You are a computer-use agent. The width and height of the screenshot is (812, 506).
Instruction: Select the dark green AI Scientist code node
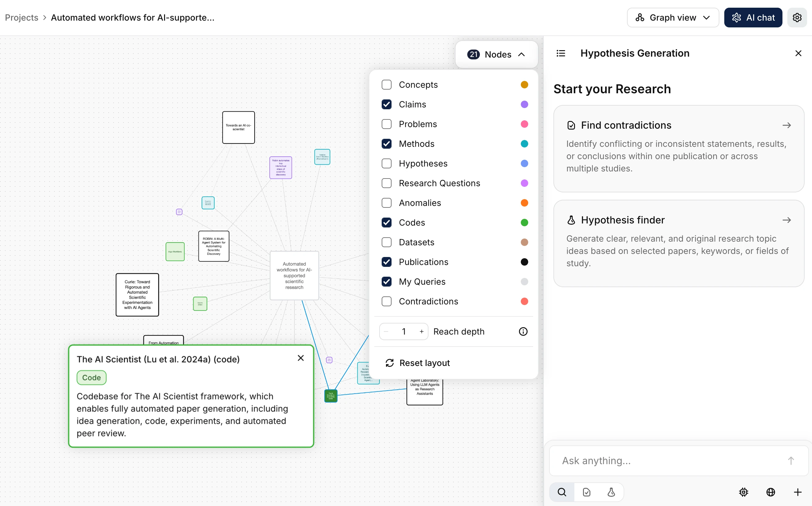[x=331, y=396]
